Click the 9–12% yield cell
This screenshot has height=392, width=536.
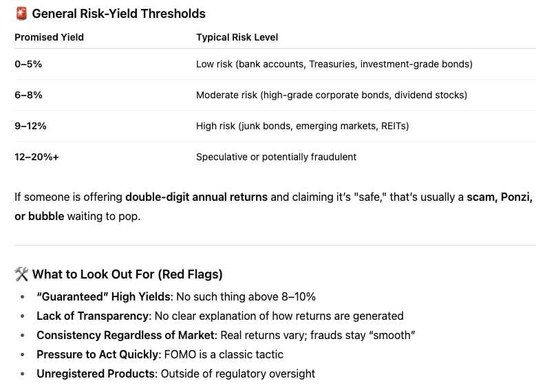[x=30, y=126]
